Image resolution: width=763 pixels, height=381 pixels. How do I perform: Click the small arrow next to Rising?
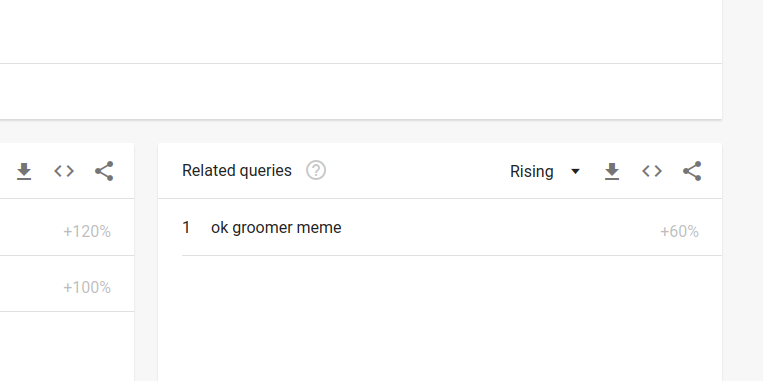pyautogui.click(x=575, y=171)
